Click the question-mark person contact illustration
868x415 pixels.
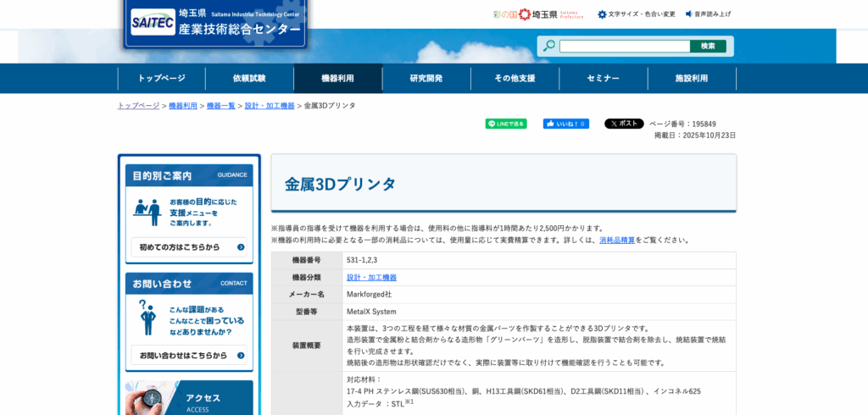point(147,318)
